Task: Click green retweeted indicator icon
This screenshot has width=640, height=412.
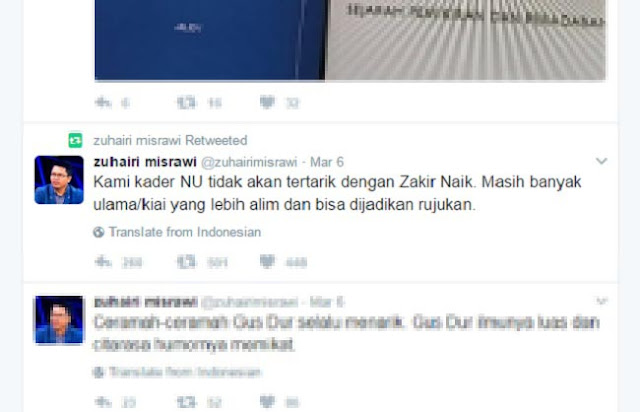Action: point(75,140)
